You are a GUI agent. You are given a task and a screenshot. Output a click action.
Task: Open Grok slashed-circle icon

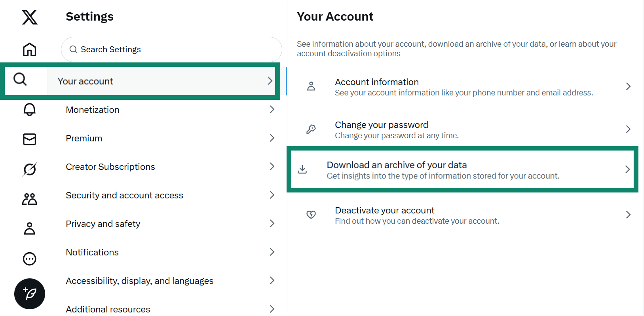(x=30, y=169)
